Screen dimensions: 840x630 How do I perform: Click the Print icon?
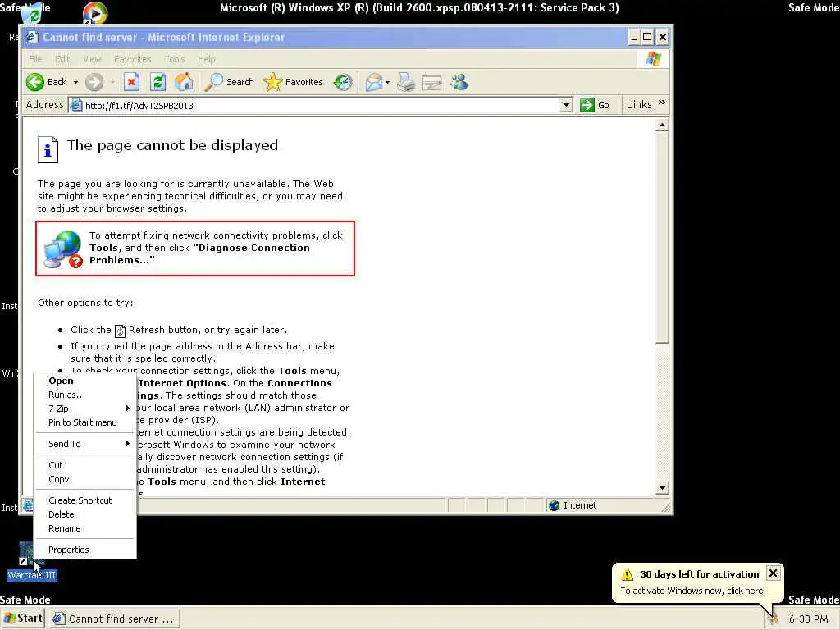pos(406,82)
